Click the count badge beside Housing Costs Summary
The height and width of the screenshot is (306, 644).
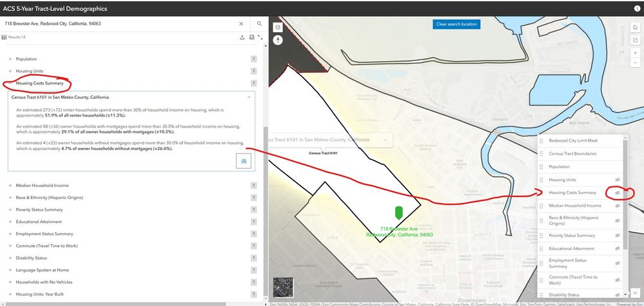(x=254, y=83)
